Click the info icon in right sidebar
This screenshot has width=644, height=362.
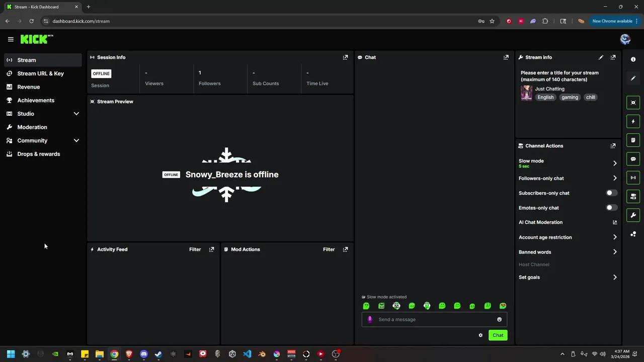tap(633, 59)
